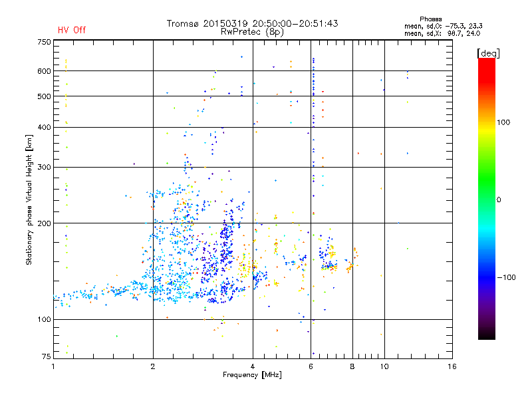The height and width of the screenshot is (399, 532).
Task: Click the y-axis tick label '400'
Action: pos(44,128)
